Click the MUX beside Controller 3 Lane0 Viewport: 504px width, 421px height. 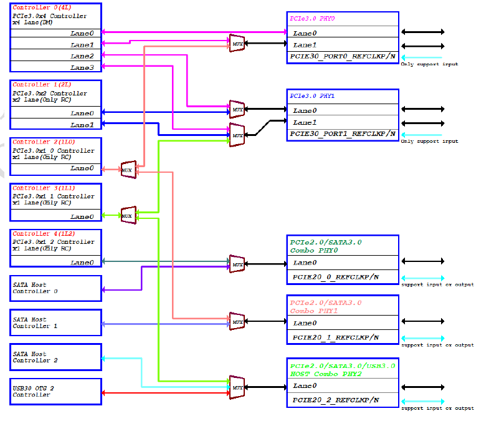click(x=128, y=215)
